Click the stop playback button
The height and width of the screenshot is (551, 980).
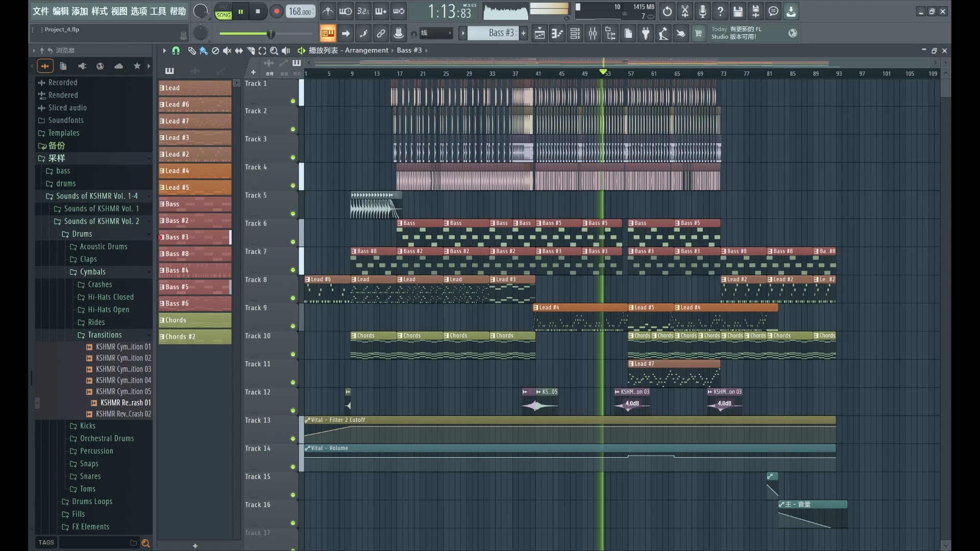258,11
